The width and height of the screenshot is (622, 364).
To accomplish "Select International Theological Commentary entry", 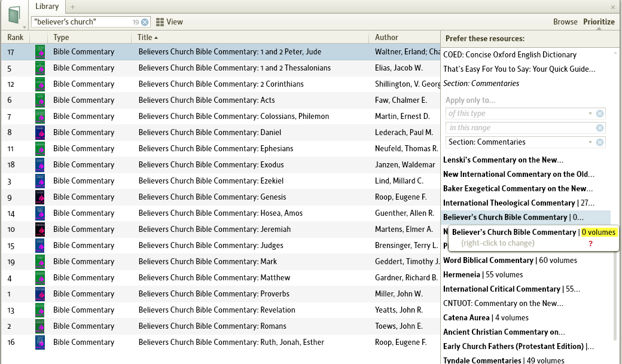I will 519,203.
